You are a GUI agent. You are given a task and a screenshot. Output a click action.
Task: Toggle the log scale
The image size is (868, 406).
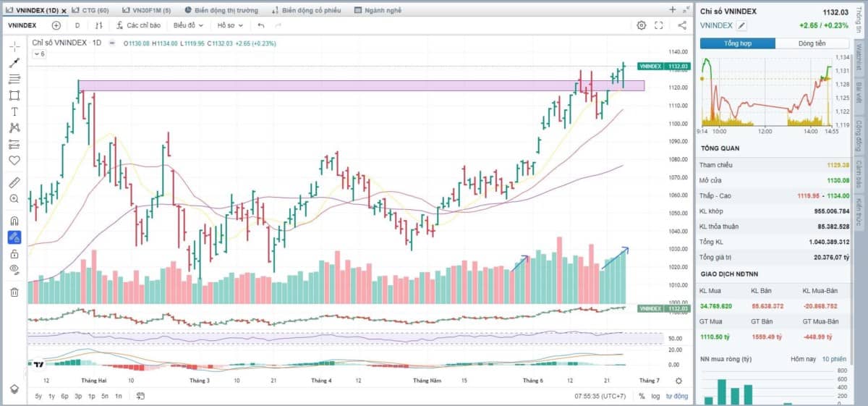pos(655,396)
